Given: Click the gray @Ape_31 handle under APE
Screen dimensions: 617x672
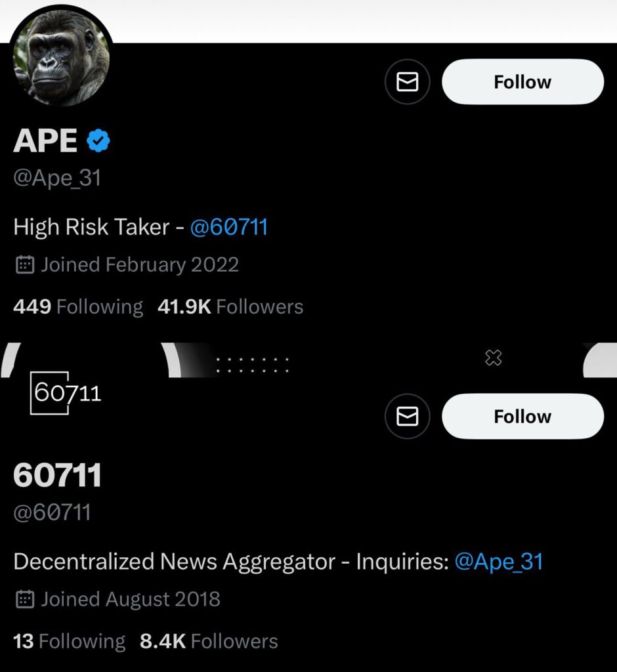Looking at the screenshot, I should pyautogui.click(x=57, y=178).
